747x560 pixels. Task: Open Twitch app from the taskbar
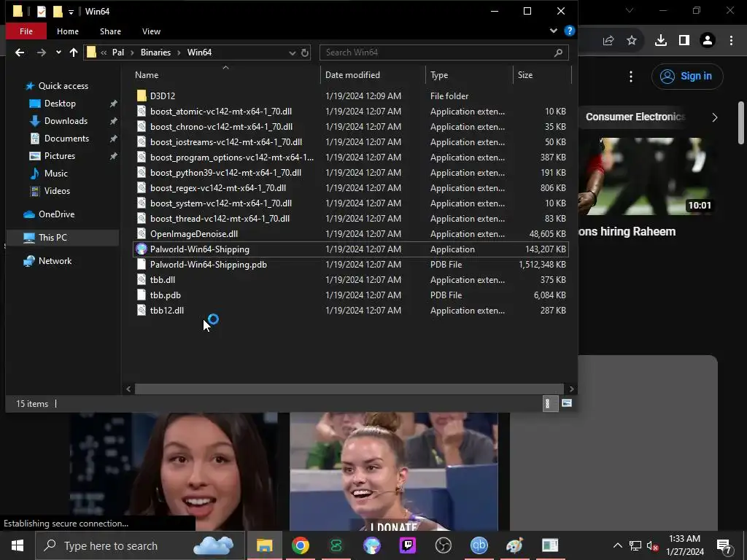(x=407, y=545)
